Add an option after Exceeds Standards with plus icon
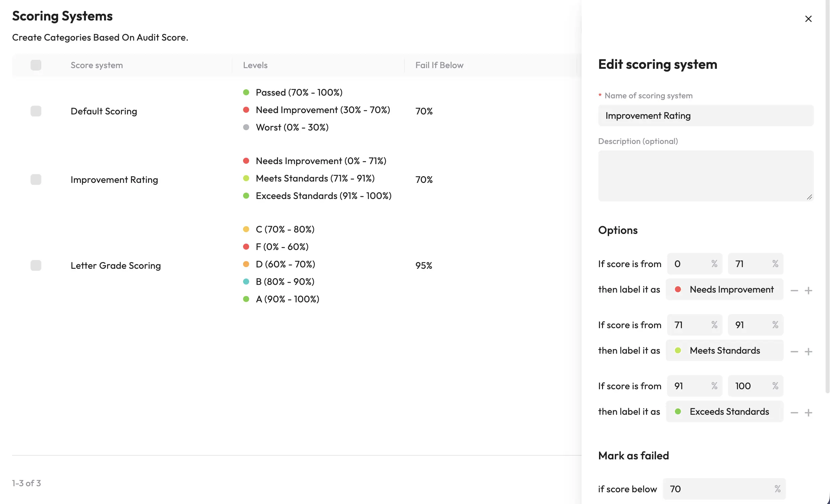Viewport: 830px width, 504px height. (x=808, y=412)
